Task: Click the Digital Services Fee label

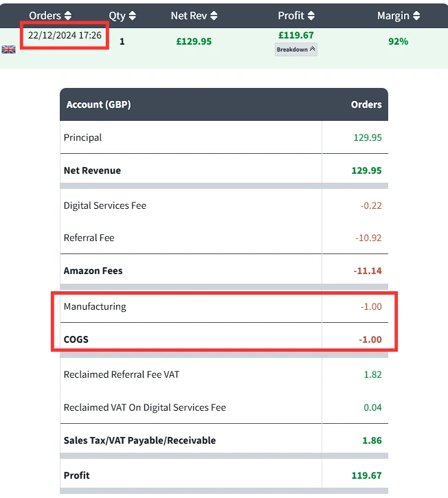Action: [105, 205]
